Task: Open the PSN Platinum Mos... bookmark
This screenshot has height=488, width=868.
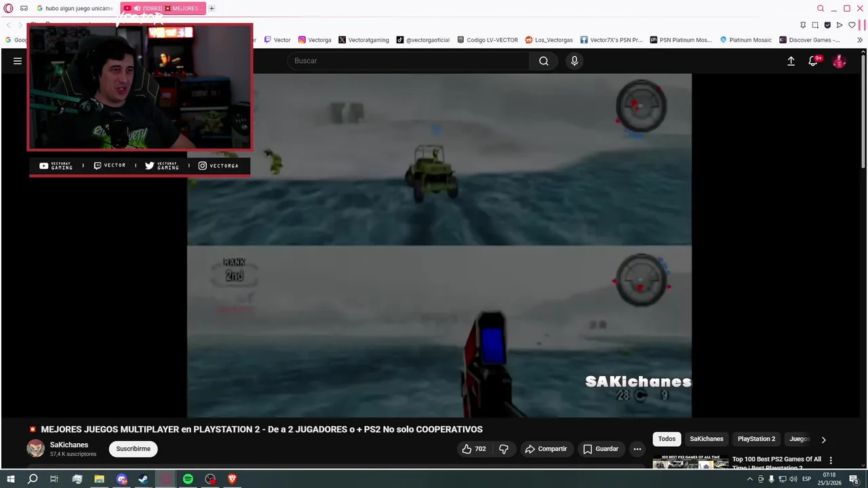Action: point(681,40)
